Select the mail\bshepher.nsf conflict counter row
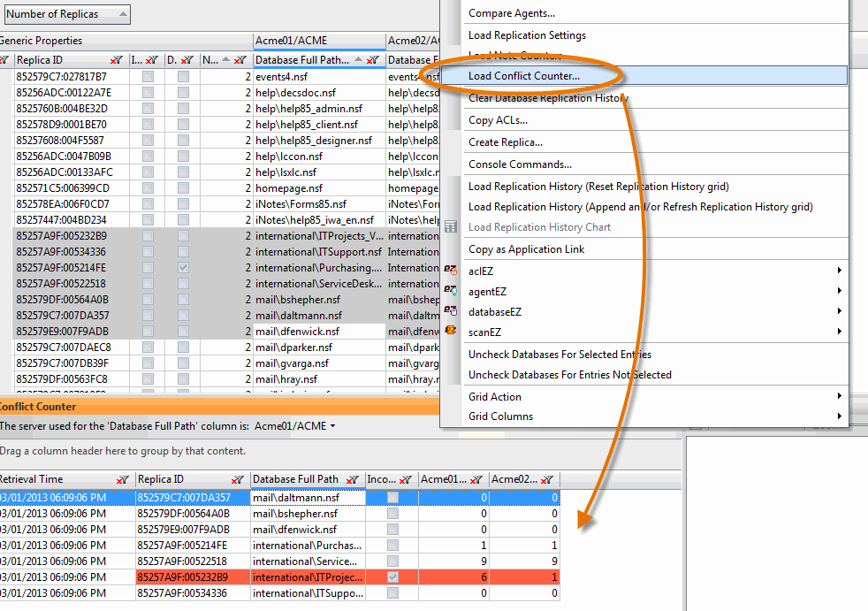Viewport: 868px width, 611px height. click(x=295, y=514)
